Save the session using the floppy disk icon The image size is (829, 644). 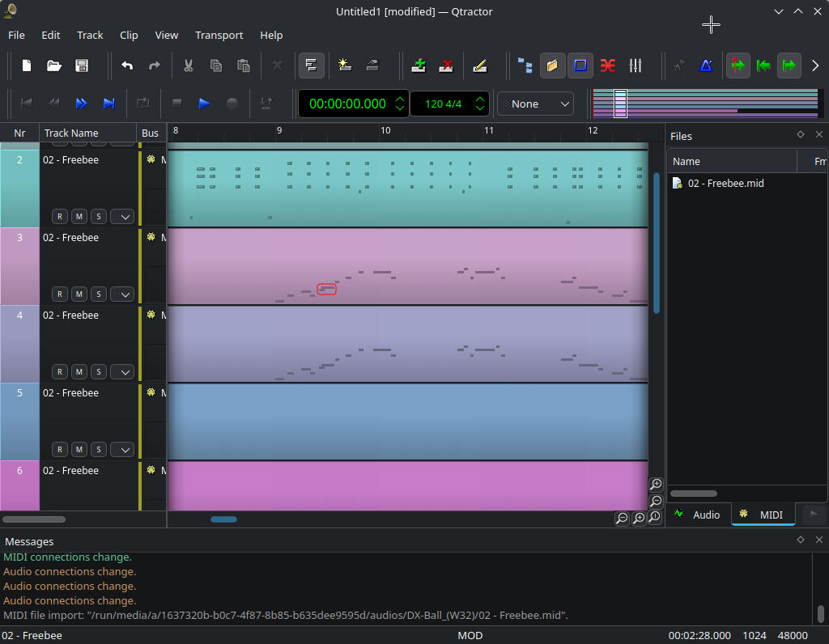pos(82,66)
